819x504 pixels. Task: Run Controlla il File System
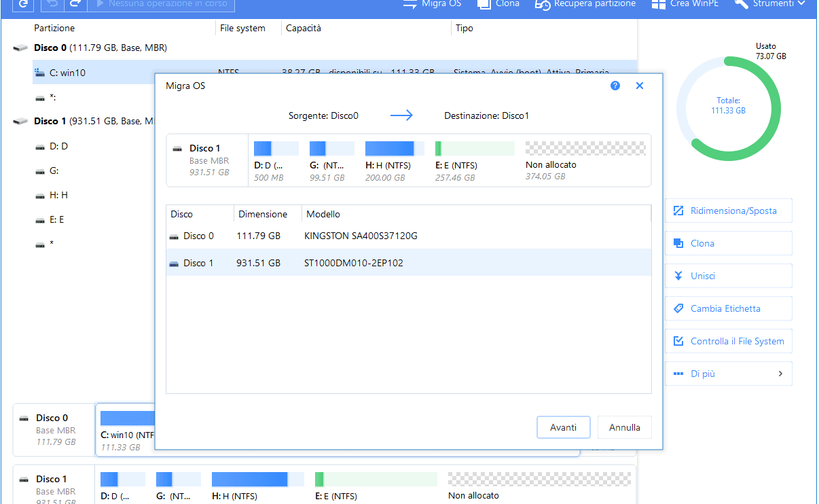coord(728,341)
